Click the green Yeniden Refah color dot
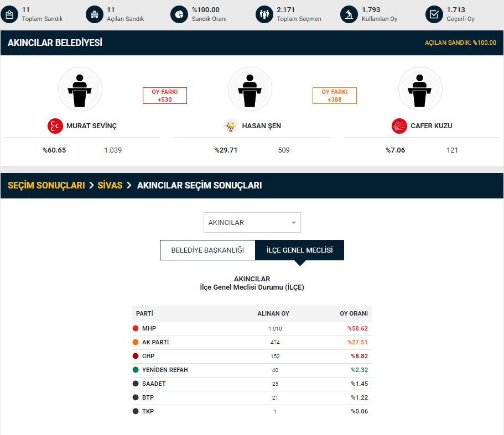Screen dimensions: 504x435 (x=136, y=370)
